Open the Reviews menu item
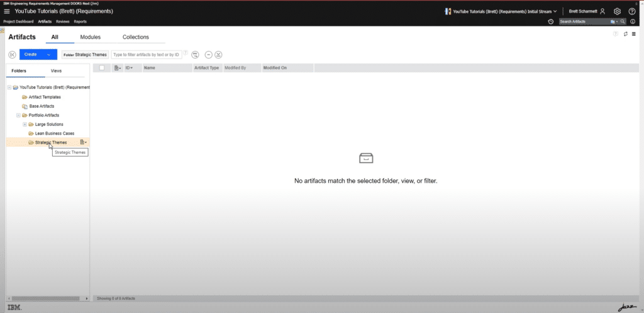 click(x=63, y=21)
